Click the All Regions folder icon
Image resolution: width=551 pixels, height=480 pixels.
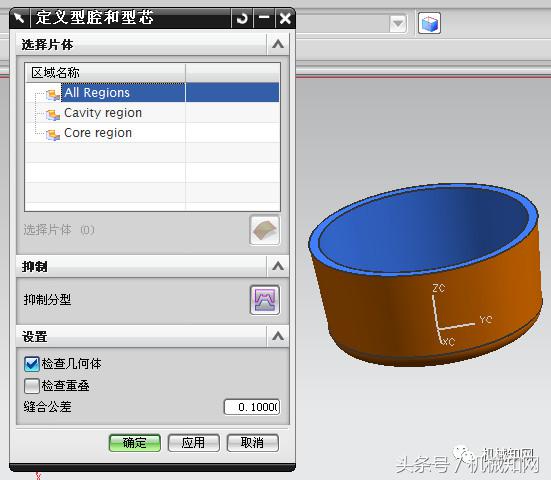pos(53,94)
